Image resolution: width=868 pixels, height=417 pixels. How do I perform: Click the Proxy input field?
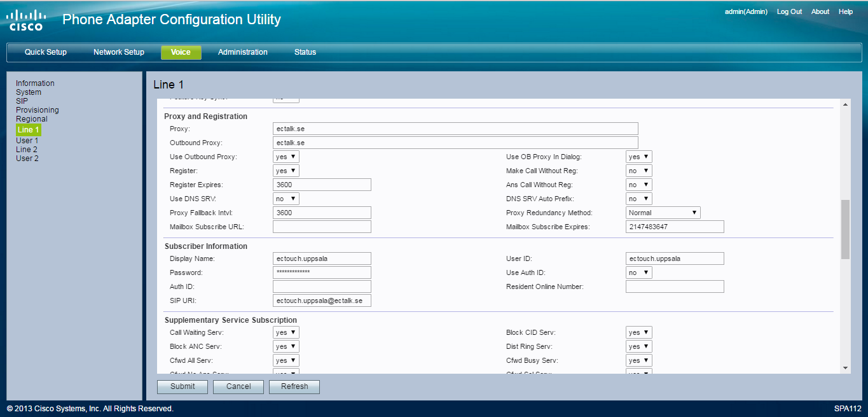[455, 129]
